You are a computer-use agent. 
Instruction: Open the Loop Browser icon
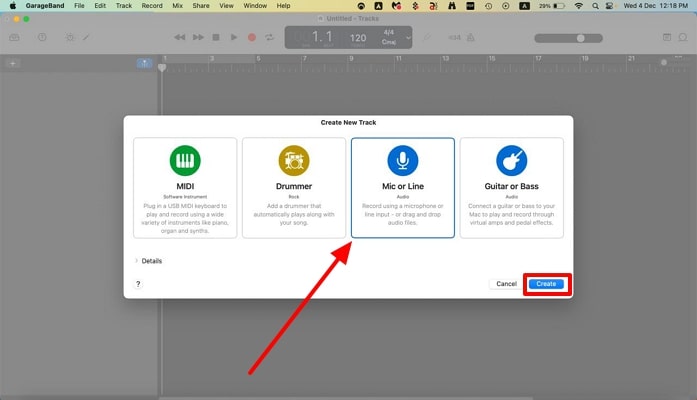coord(683,37)
